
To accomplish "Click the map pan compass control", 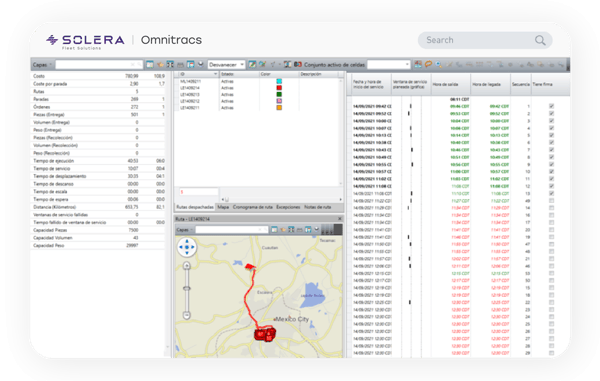I will pyautogui.click(x=187, y=247).
